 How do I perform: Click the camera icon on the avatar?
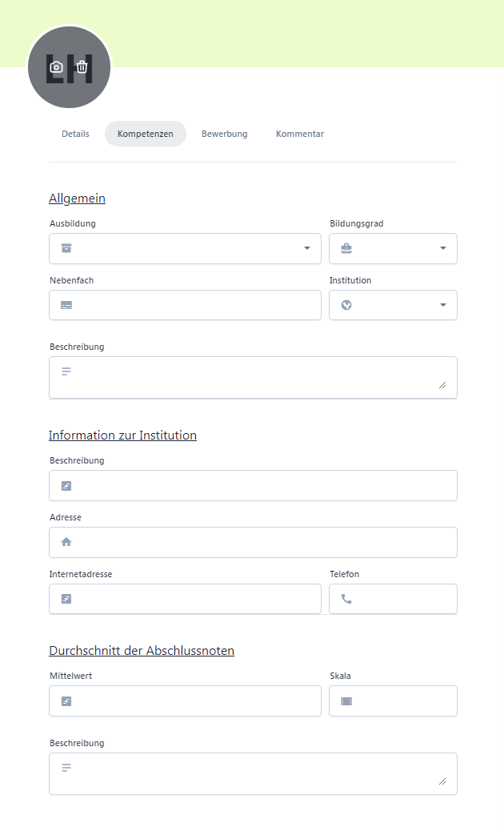click(x=57, y=67)
